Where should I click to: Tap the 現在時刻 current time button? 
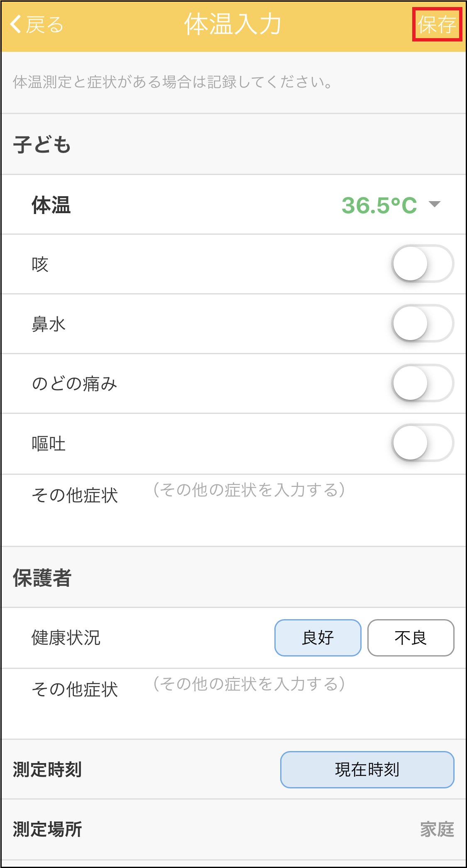point(367,770)
